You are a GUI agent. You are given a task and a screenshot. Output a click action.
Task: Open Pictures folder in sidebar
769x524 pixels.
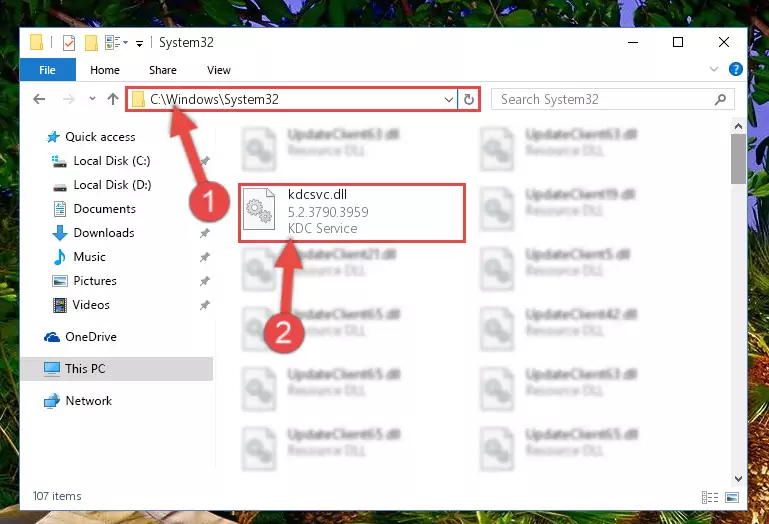pyautogui.click(x=95, y=281)
